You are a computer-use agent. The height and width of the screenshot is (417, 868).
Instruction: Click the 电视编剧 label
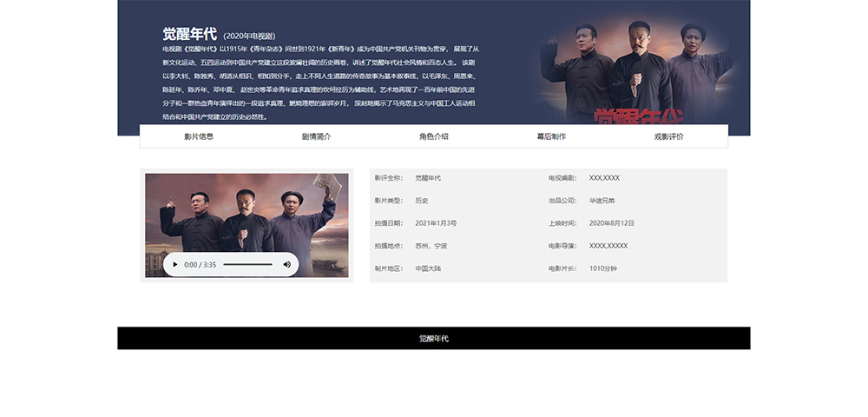[562, 178]
